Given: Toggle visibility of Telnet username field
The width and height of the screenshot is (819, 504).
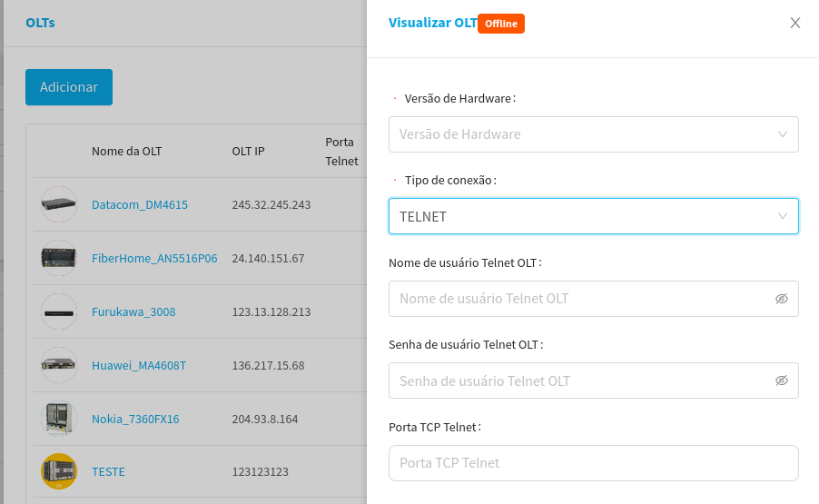Looking at the screenshot, I should click(x=781, y=299).
